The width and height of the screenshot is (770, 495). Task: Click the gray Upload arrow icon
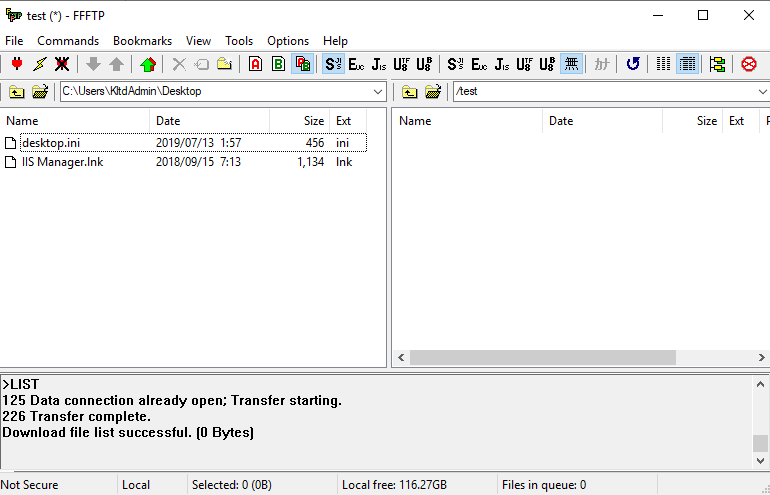pos(116,64)
